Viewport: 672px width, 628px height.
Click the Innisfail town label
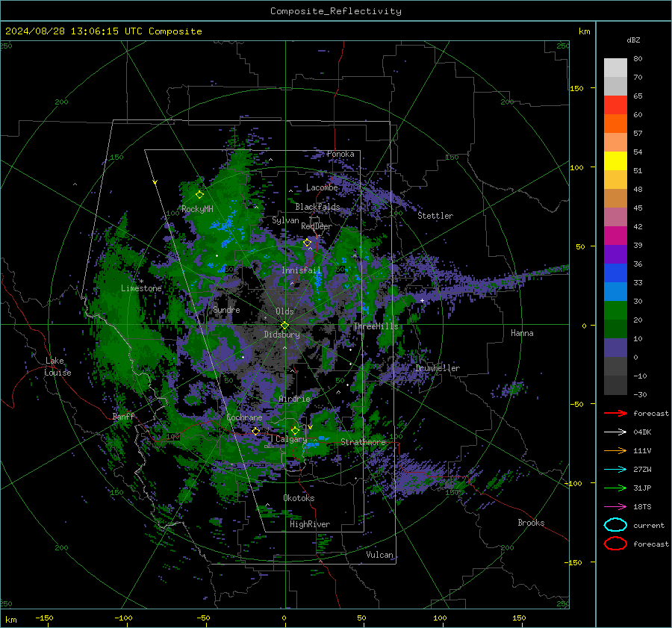(x=302, y=270)
